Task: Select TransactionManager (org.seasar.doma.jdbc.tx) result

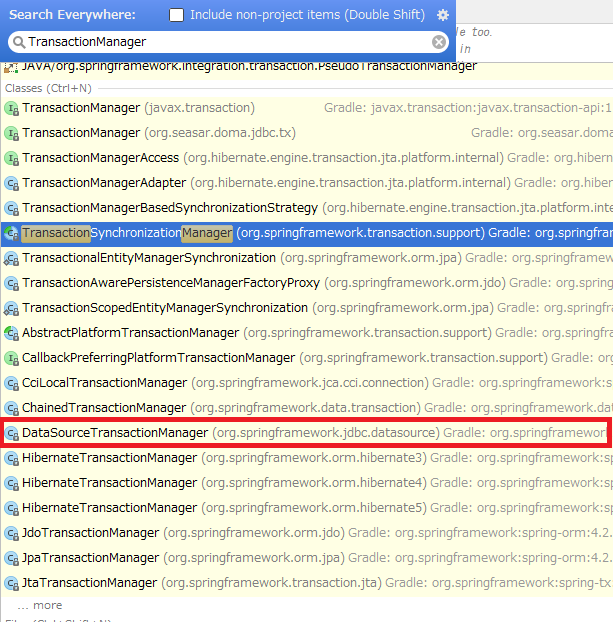Action: tap(307, 133)
